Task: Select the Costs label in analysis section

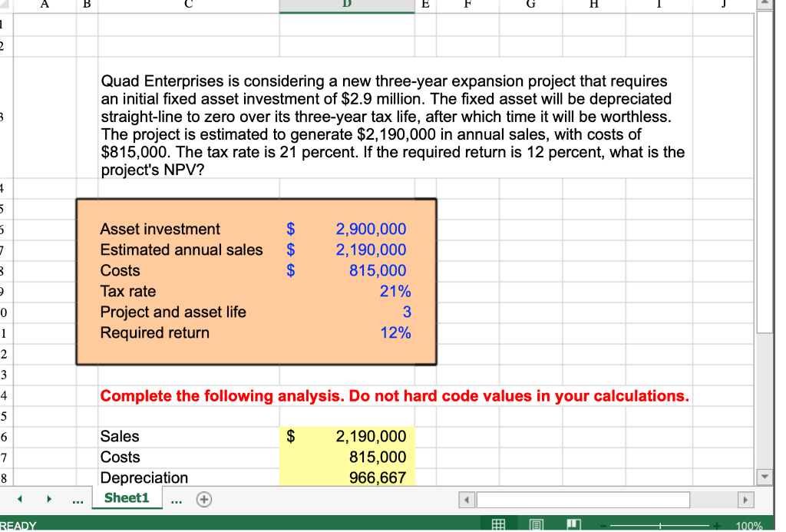Action: [x=189, y=458]
